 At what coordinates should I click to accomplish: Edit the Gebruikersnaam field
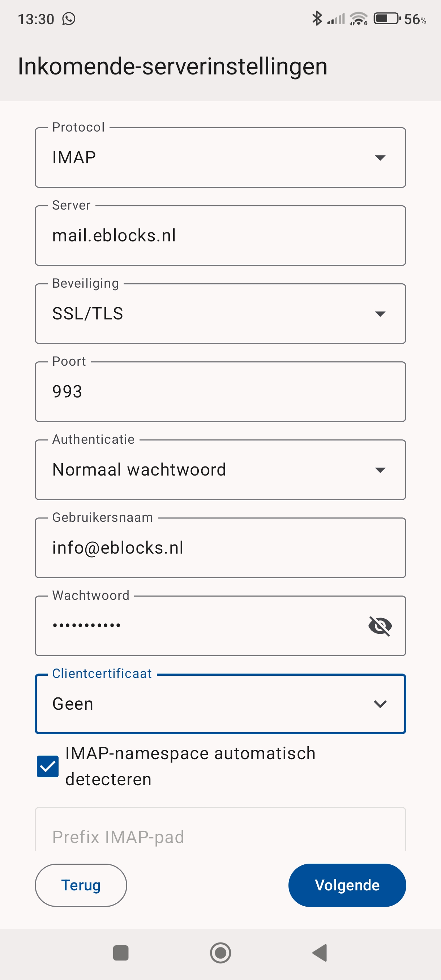tap(220, 548)
